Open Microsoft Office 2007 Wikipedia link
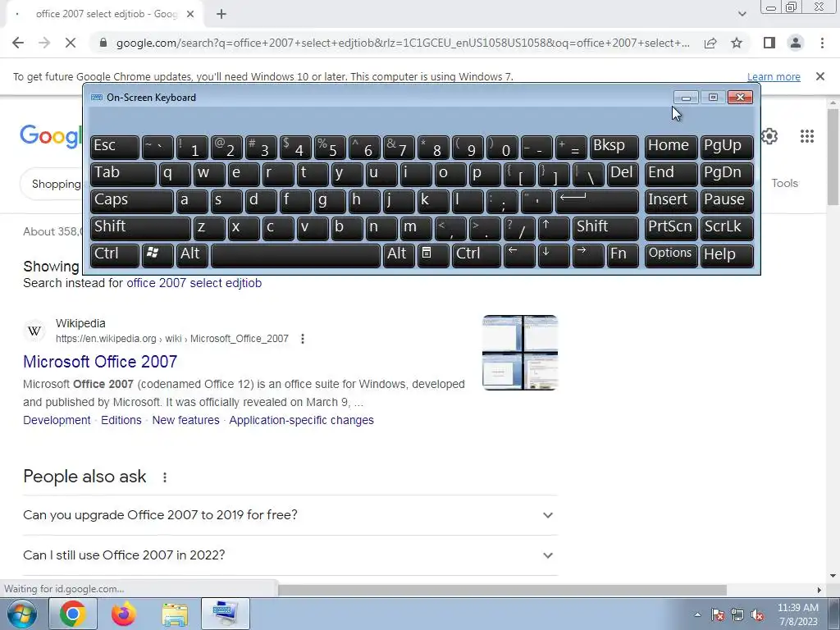This screenshot has width=840, height=630. coord(100,362)
